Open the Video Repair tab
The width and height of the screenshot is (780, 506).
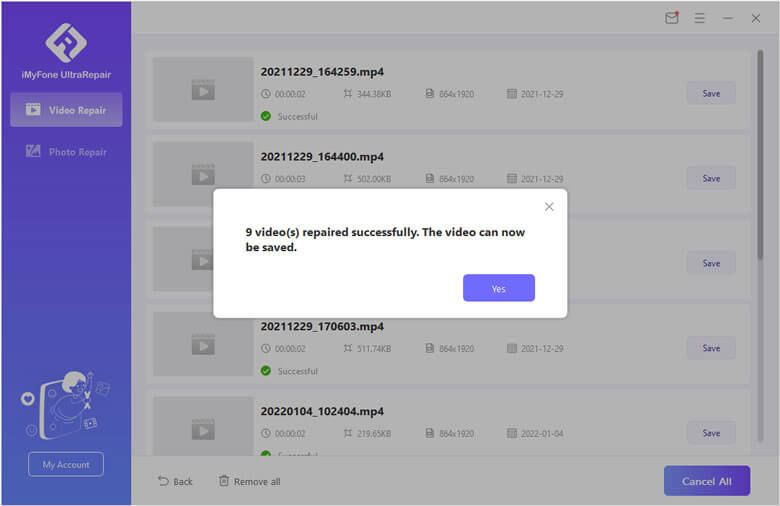pos(66,110)
